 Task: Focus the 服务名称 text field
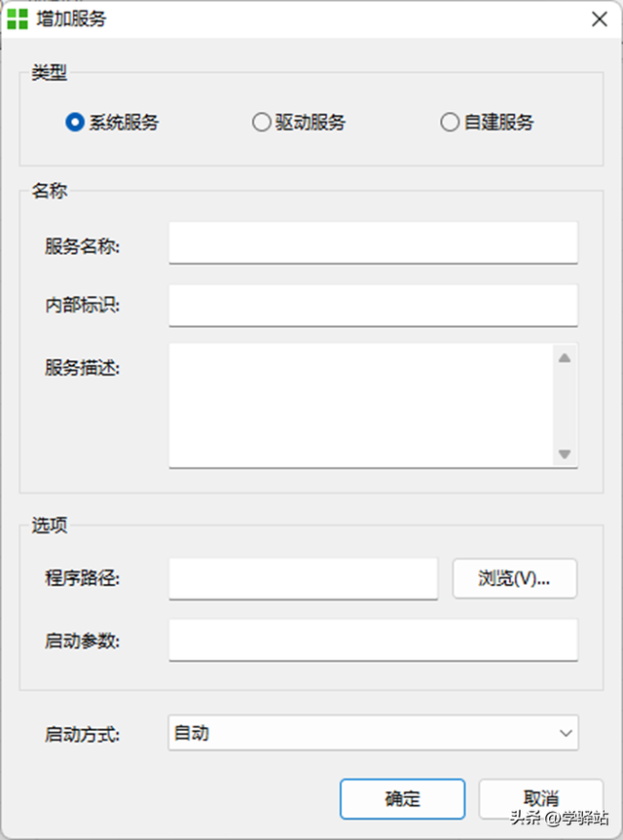click(373, 242)
